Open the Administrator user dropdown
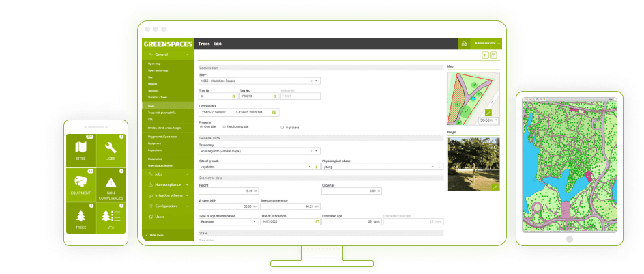 (x=486, y=44)
